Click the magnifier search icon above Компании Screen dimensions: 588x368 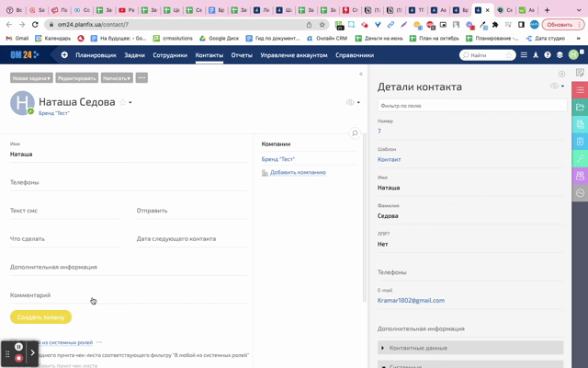click(355, 133)
